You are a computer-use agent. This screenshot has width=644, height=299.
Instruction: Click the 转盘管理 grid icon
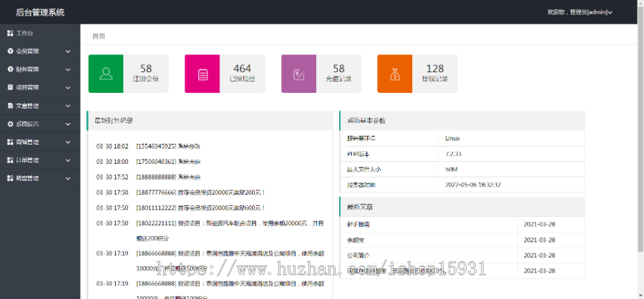[11, 178]
